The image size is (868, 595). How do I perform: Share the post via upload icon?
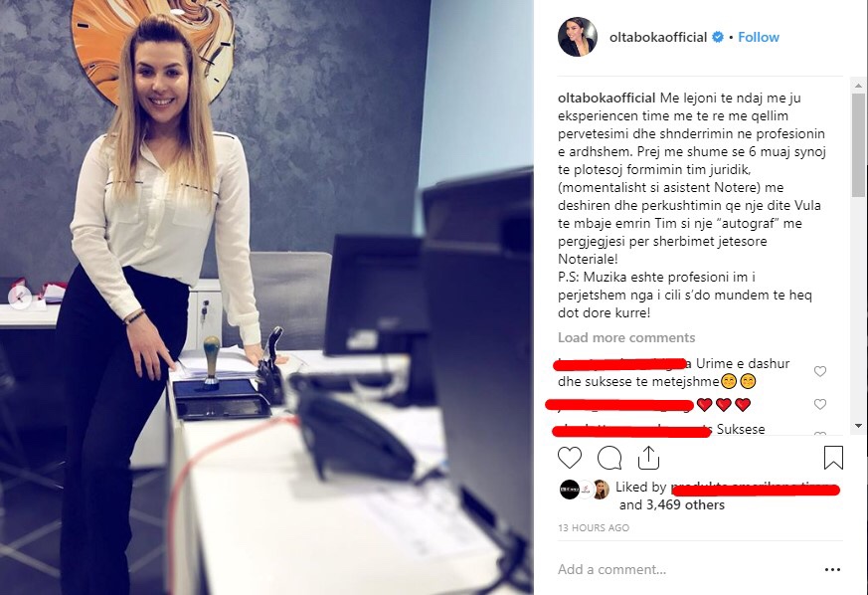coord(648,458)
